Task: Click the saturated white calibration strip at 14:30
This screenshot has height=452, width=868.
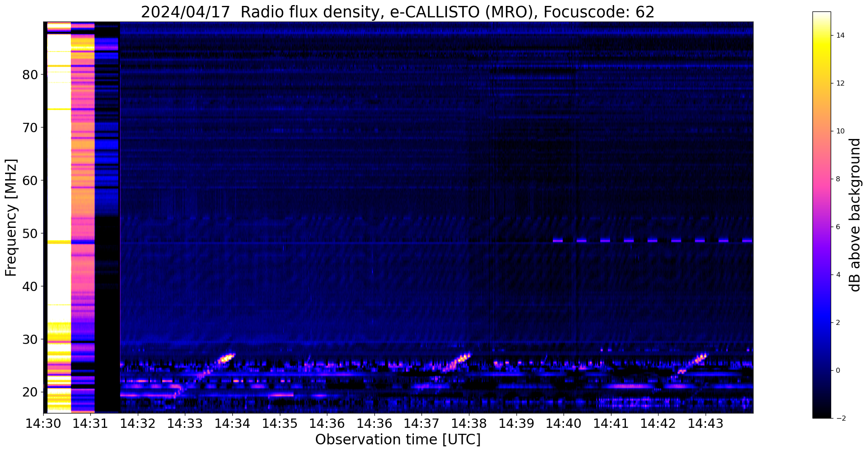Action: point(59,217)
